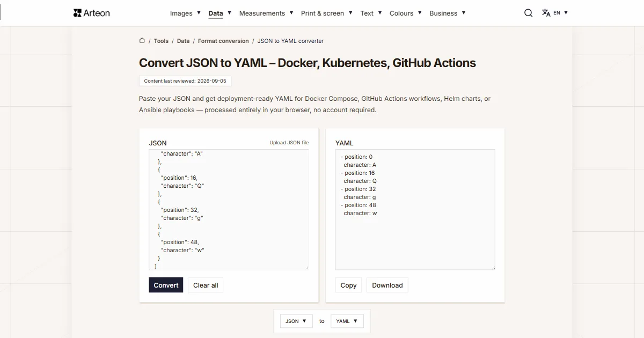This screenshot has height=338, width=644.
Task: Expand the Business menu arrow
Action: tap(464, 12)
